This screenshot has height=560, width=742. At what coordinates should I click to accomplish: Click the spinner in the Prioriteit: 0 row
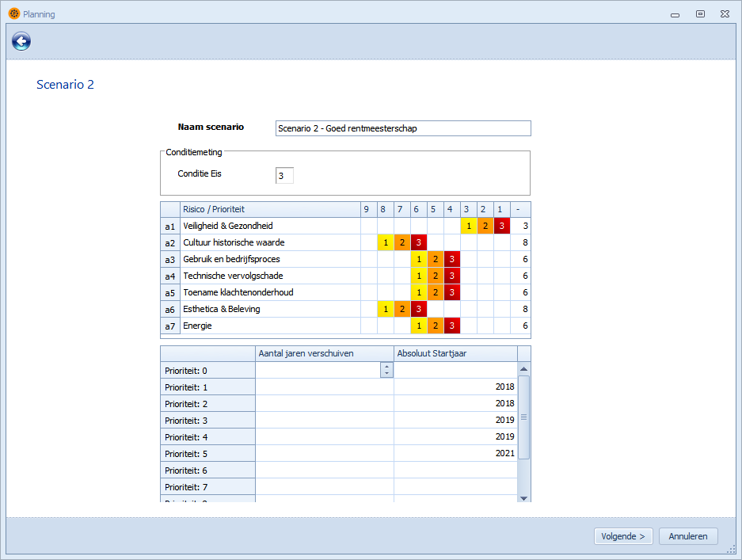[386, 370]
